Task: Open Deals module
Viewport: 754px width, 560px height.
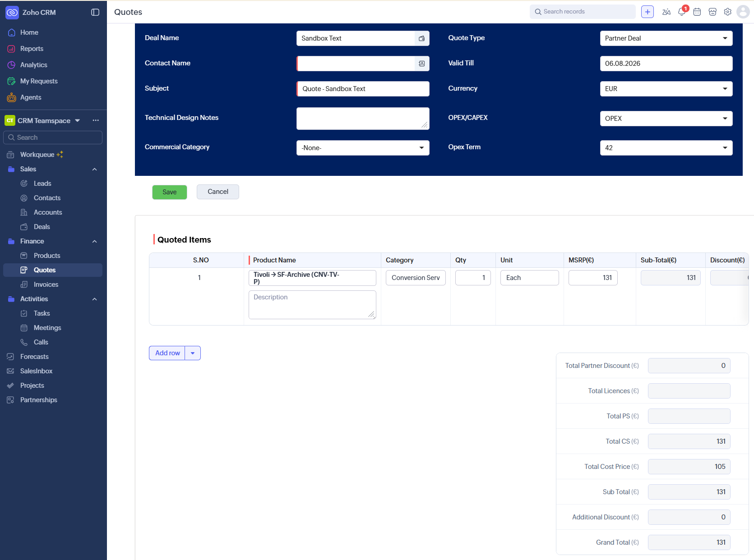Action: (42, 227)
